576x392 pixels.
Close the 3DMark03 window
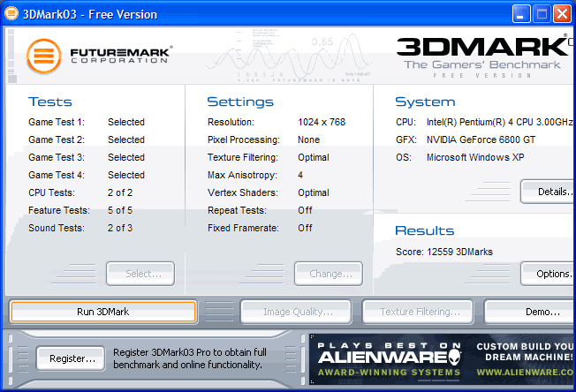pyautogui.click(x=562, y=14)
